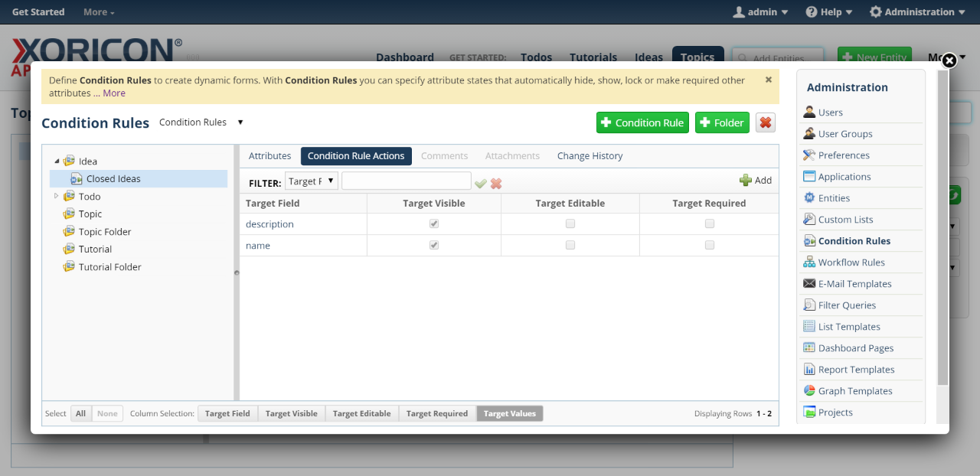Check Target Required for description row

pos(710,224)
